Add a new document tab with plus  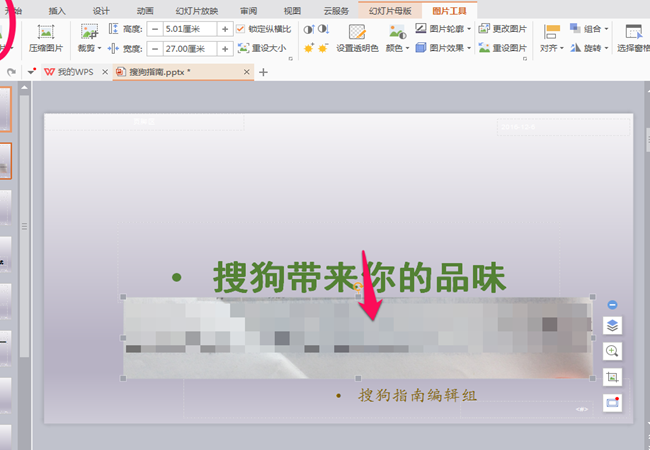[x=263, y=73]
